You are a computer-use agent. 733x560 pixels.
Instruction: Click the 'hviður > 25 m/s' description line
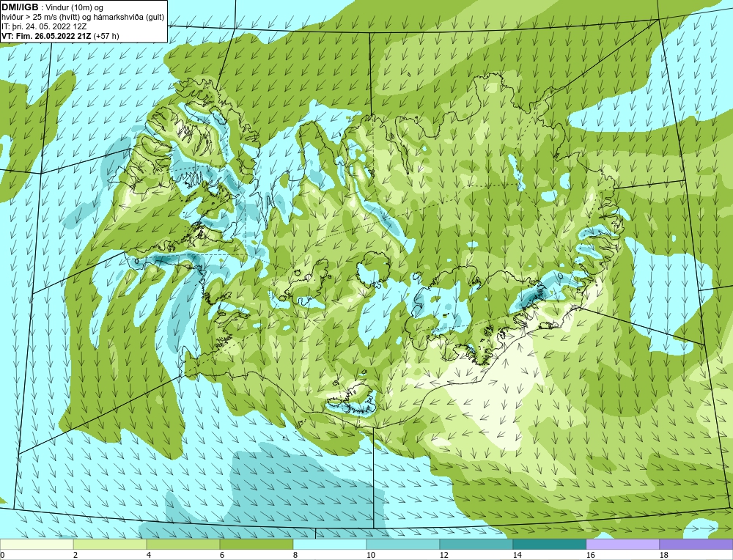click(83, 17)
